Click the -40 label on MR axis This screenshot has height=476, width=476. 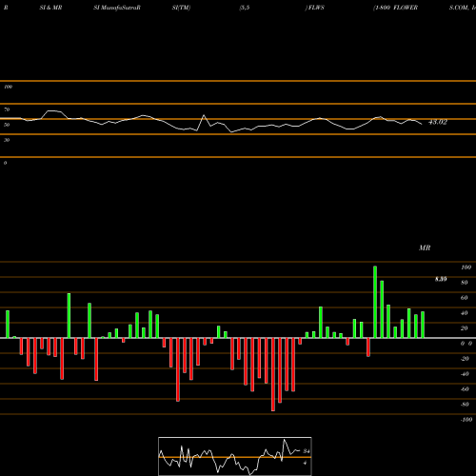click(x=465, y=374)
